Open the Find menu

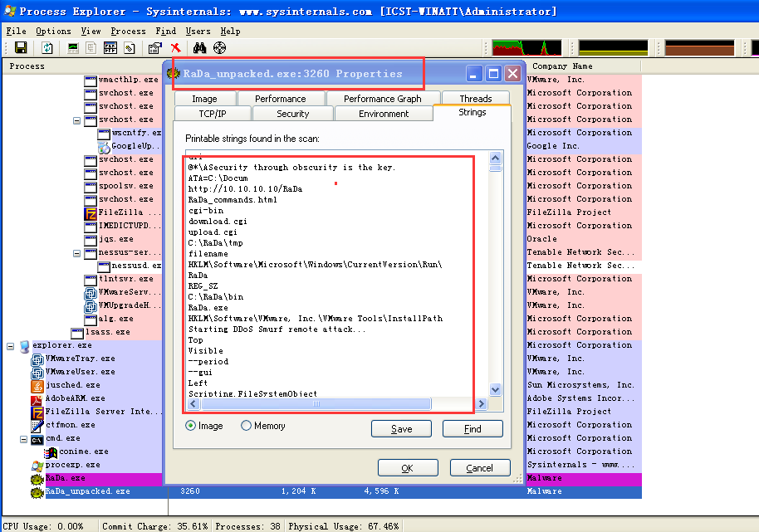(x=165, y=31)
